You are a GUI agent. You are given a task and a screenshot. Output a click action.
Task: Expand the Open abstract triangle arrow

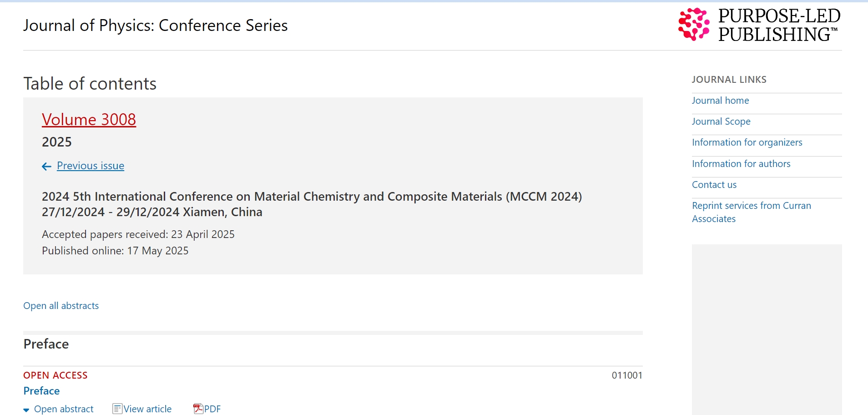(26, 410)
